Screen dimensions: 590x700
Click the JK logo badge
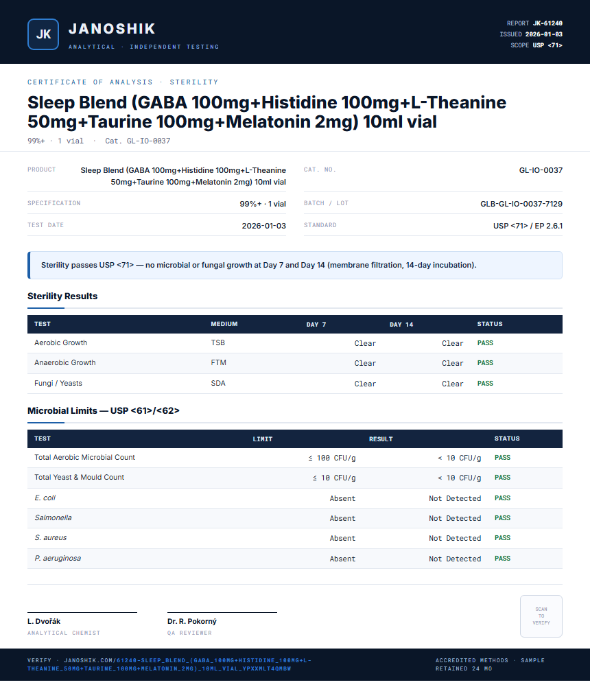43,34
